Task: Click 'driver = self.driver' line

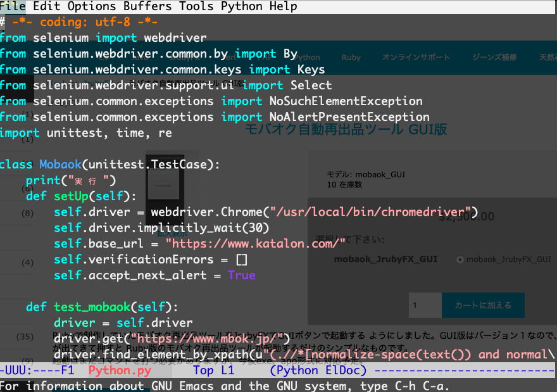Action: tap(123, 323)
